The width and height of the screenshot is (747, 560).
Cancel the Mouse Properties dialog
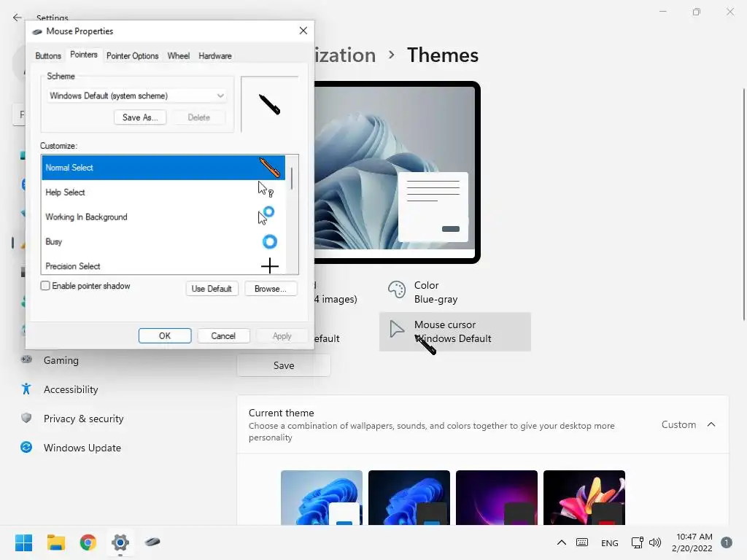click(223, 335)
